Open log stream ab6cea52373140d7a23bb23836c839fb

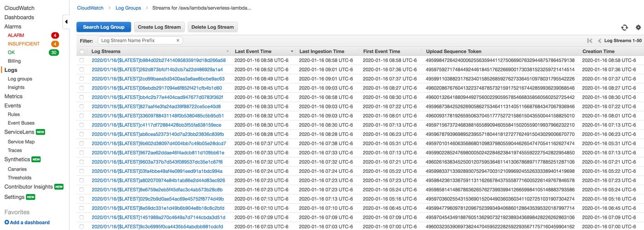click(158, 134)
